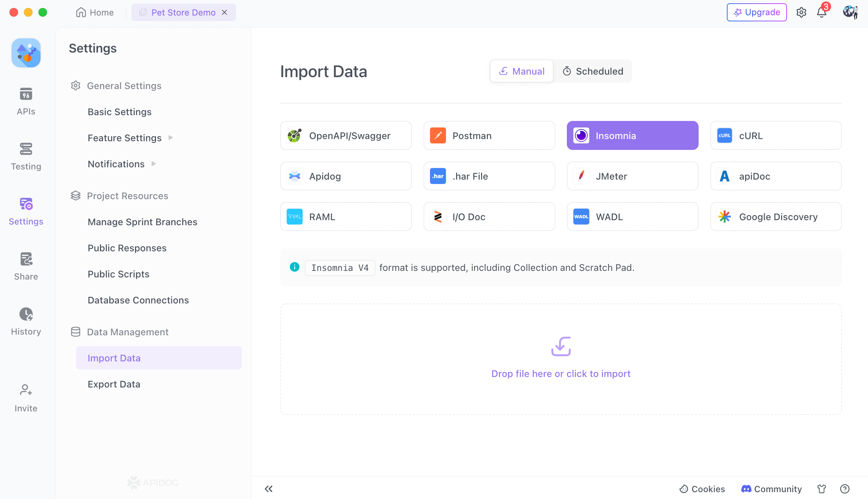Choose .har File import format
Viewport: 868px width, 499px height.
click(x=489, y=176)
